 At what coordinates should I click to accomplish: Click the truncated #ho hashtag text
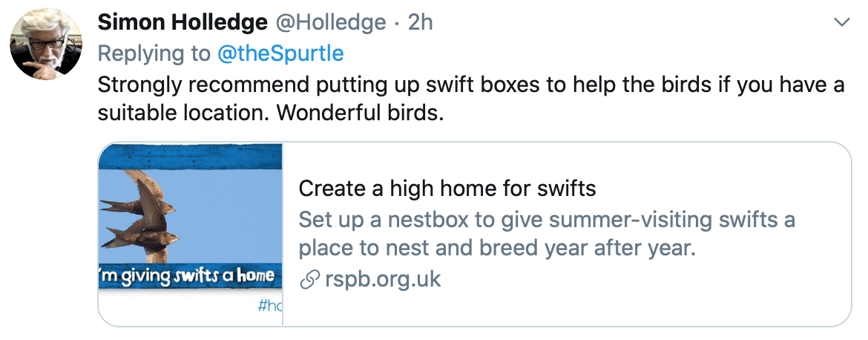(269, 306)
